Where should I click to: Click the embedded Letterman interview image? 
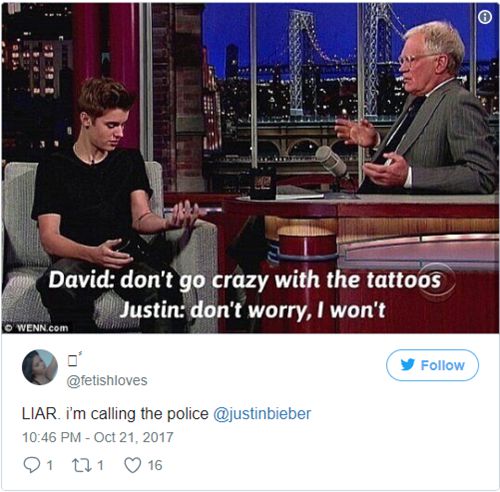(x=250, y=168)
